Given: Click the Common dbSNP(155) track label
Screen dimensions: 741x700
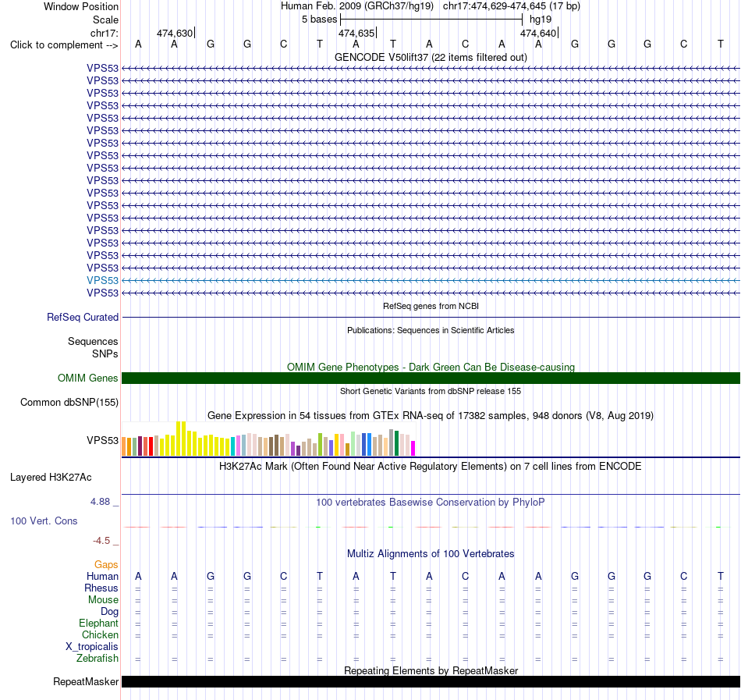Looking at the screenshot, I should point(69,402).
